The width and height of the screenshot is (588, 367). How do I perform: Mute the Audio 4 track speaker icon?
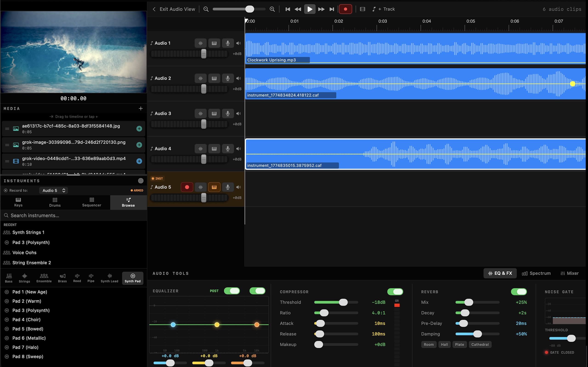[238, 148]
